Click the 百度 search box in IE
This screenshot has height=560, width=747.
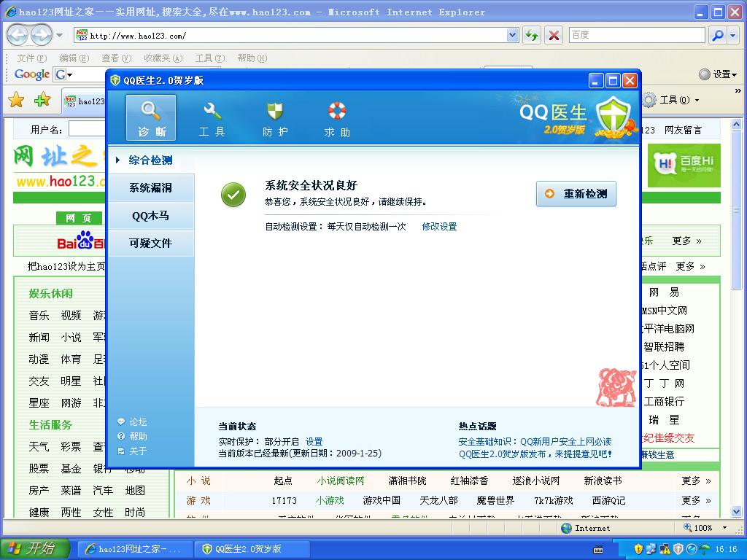click(637, 35)
